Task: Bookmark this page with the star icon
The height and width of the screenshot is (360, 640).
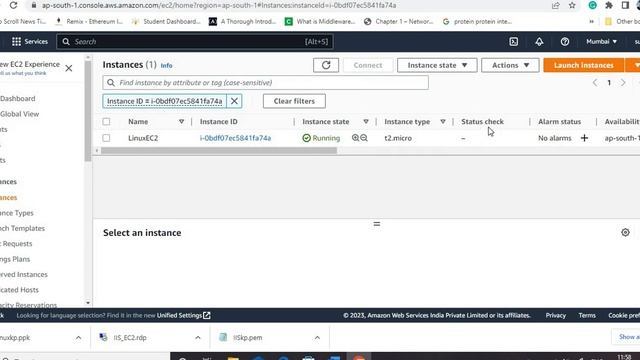Action: point(572,5)
